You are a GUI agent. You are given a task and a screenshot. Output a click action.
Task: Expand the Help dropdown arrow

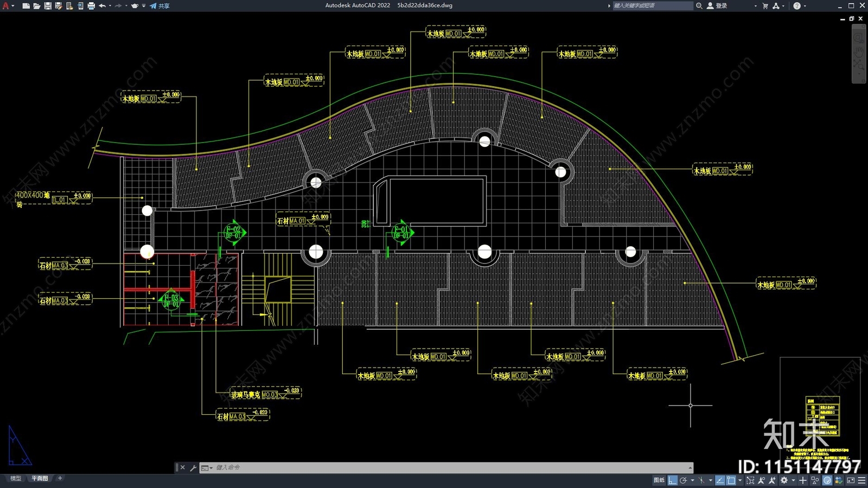805,6
